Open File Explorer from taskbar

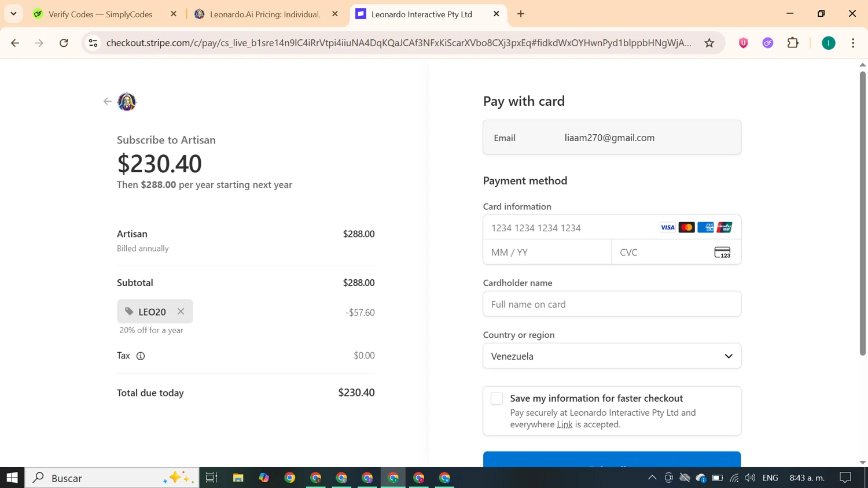[x=238, y=478]
